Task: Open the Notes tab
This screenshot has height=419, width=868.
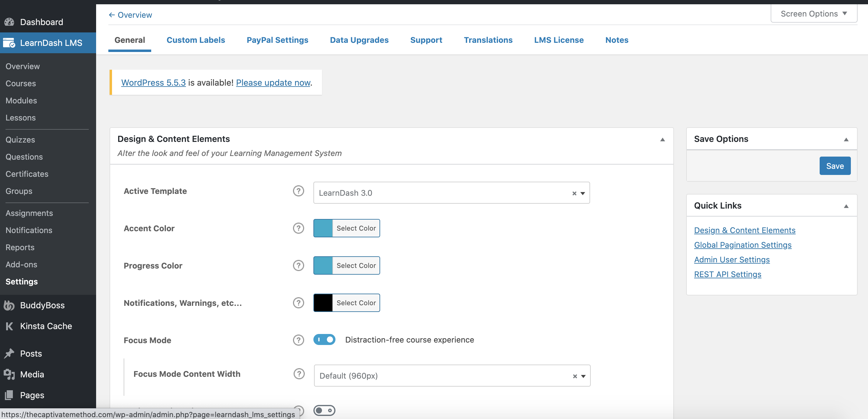Action: pos(617,40)
